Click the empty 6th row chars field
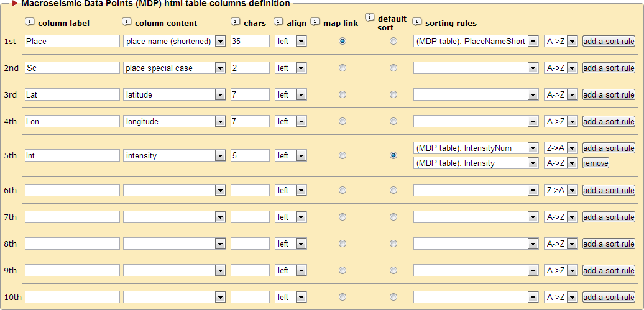Screen dimensions: 644x310 pos(250,190)
